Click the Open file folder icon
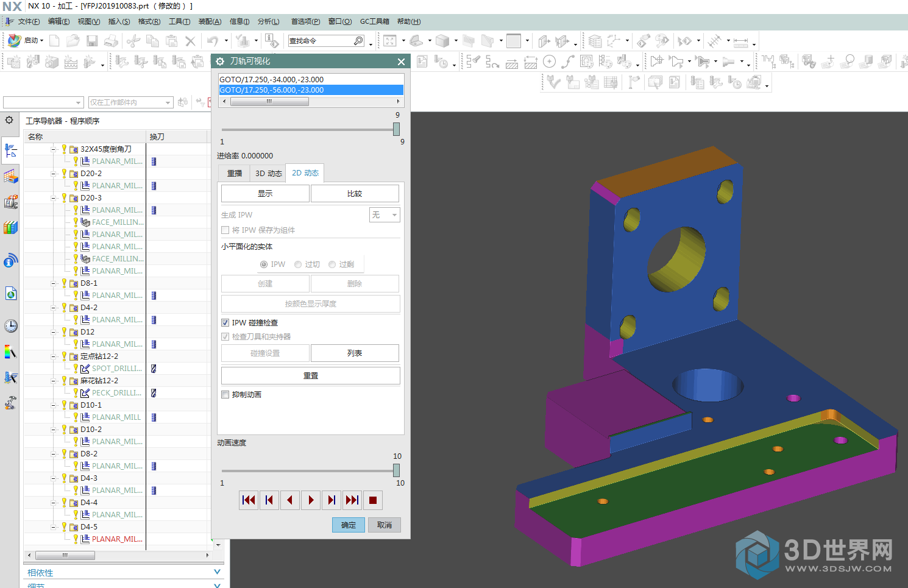The width and height of the screenshot is (908, 588). (73, 41)
